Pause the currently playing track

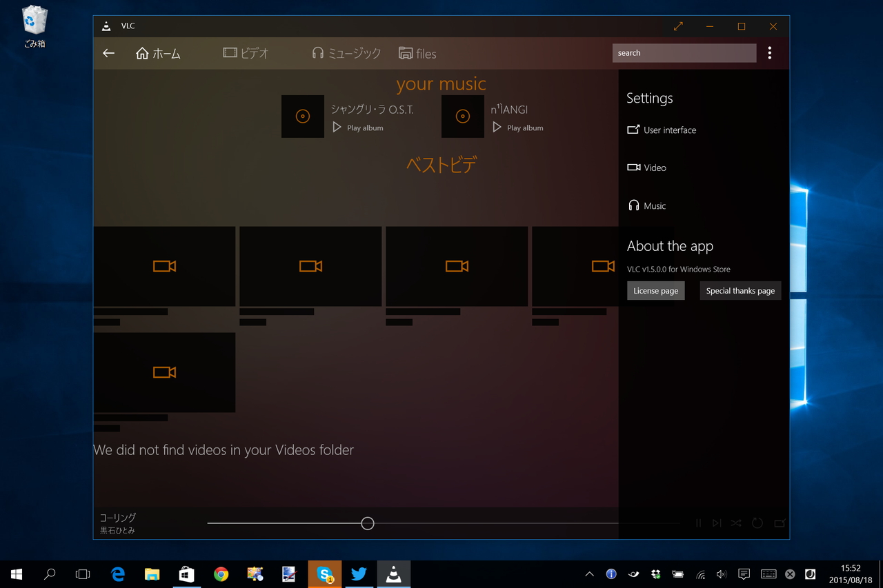click(698, 523)
